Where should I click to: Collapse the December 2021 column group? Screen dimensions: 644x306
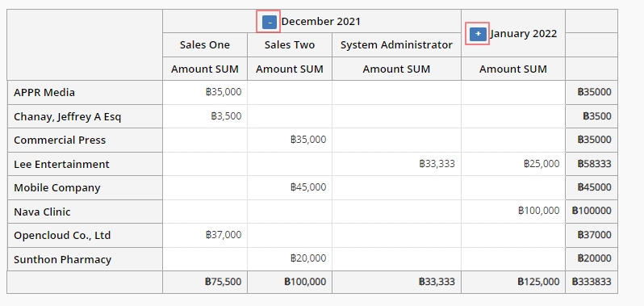tap(269, 22)
